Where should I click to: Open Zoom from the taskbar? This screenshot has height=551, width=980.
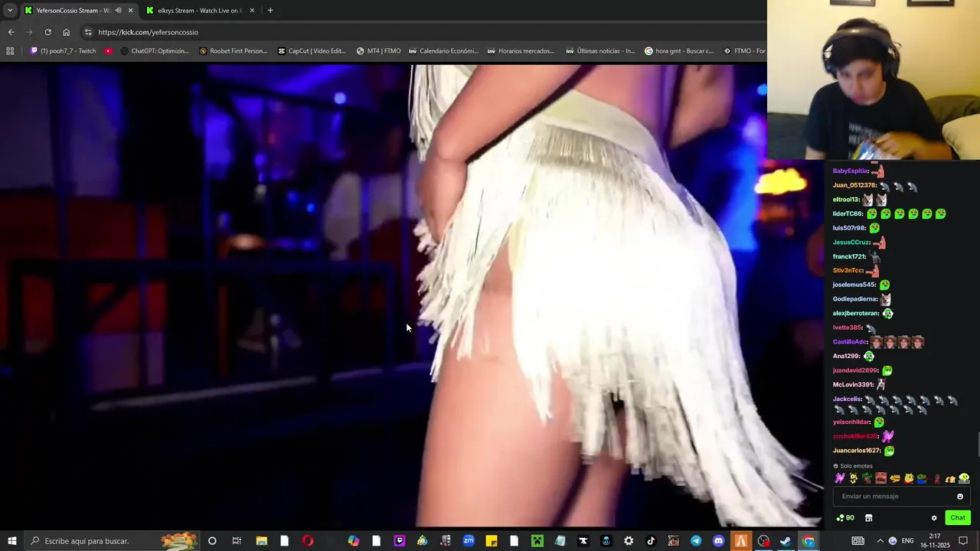pos(469,541)
